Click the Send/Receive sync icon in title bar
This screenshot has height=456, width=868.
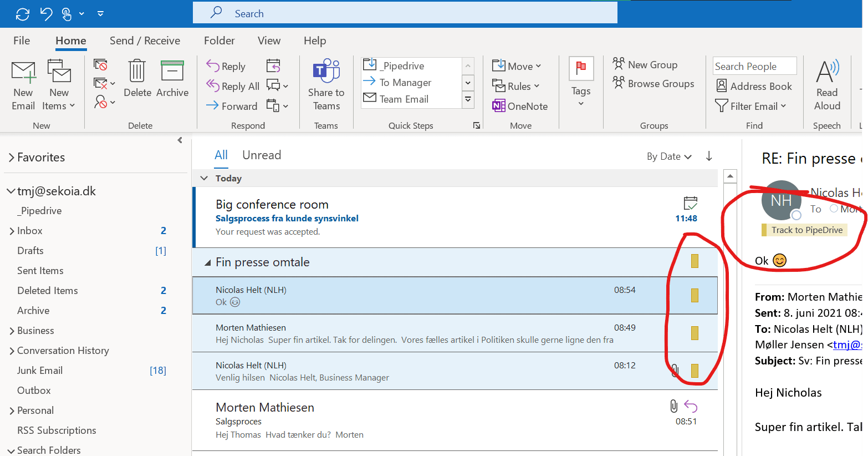[x=23, y=14]
